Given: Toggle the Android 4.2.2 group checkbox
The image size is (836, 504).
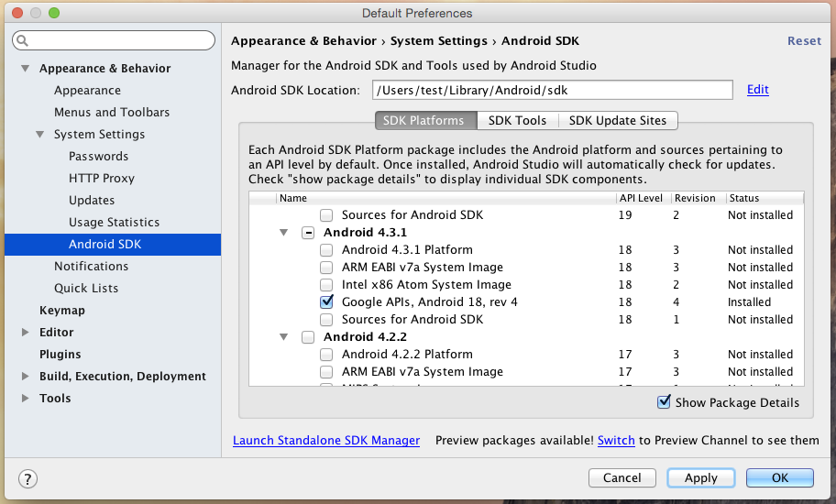Looking at the screenshot, I should (x=308, y=337).
